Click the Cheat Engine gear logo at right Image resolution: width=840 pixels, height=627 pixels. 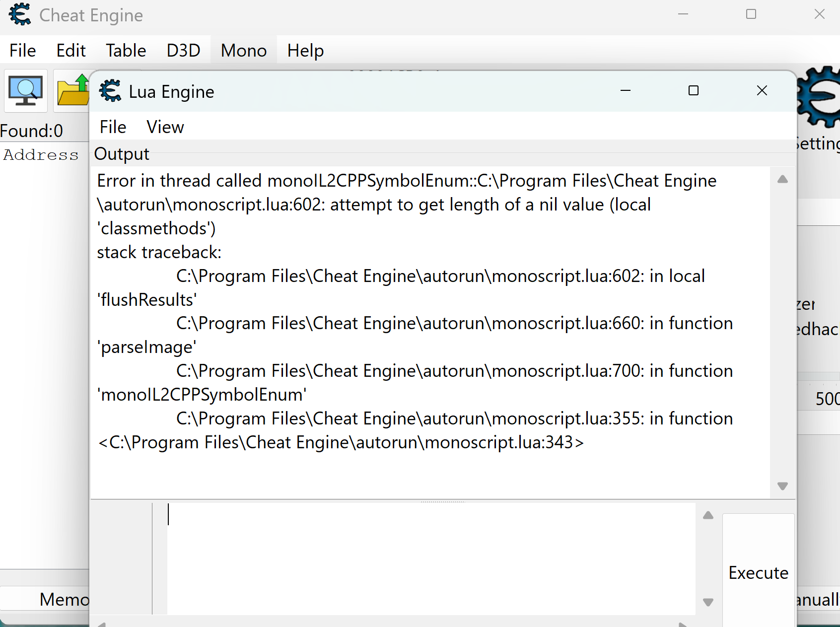tap(819, 97)
